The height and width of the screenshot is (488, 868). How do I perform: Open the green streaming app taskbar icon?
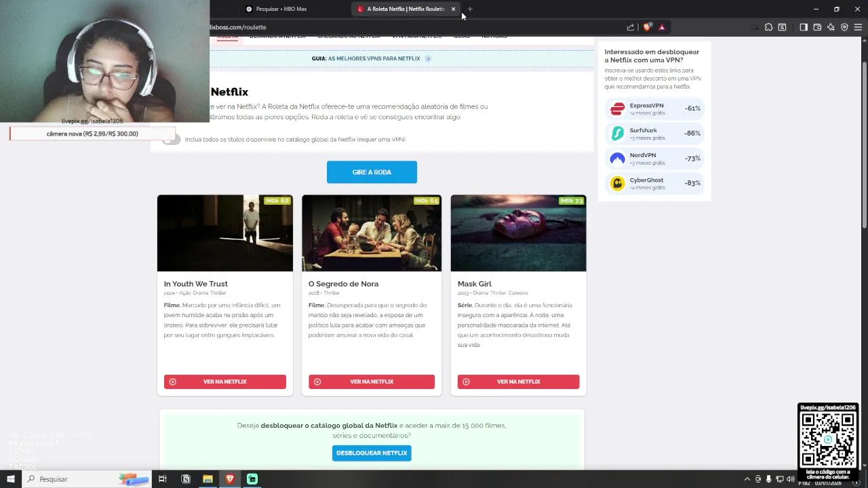252,479
